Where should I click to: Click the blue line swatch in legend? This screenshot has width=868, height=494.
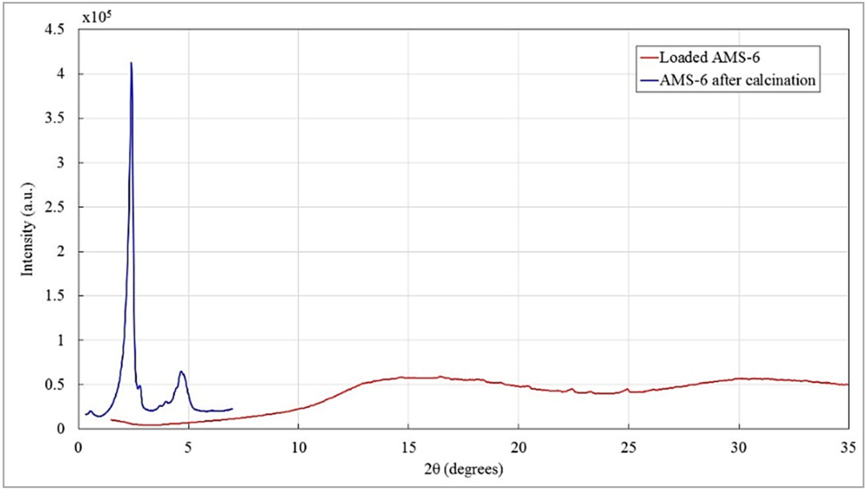click(649, 81)
